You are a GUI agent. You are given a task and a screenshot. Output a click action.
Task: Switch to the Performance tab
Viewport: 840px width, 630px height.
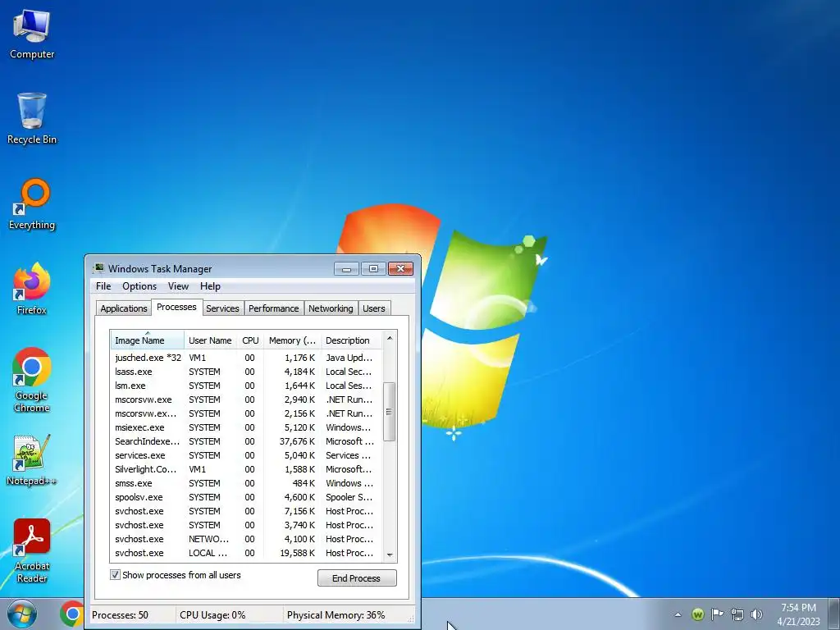tap(273, 308)
